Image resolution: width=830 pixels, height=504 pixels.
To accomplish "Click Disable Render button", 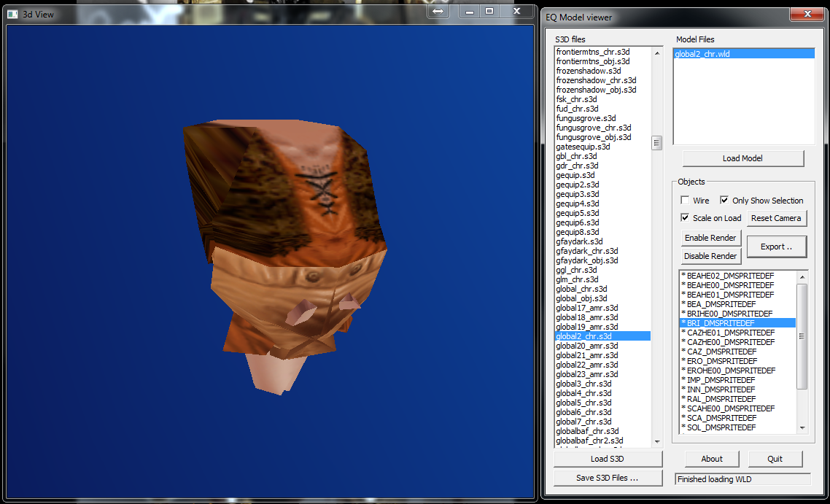I will tap(710, 256).
